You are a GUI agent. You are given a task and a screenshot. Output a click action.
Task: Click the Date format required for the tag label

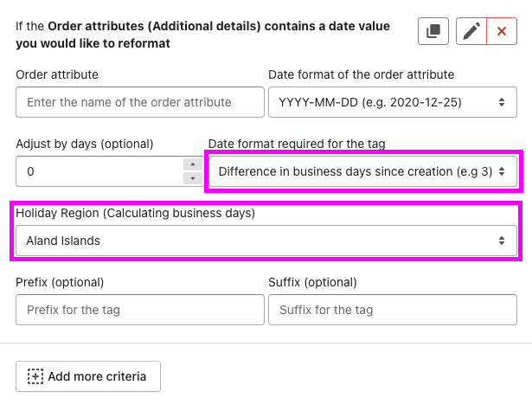[x=297, y=144]
